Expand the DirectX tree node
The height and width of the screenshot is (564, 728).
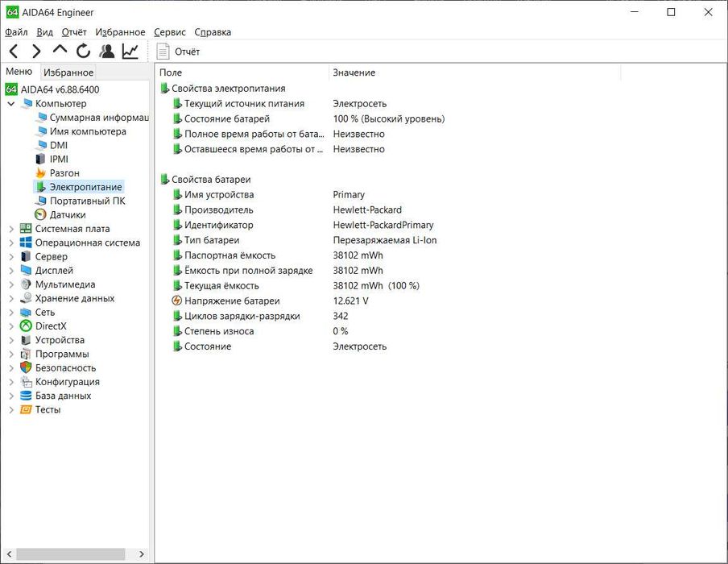[11, 326]
